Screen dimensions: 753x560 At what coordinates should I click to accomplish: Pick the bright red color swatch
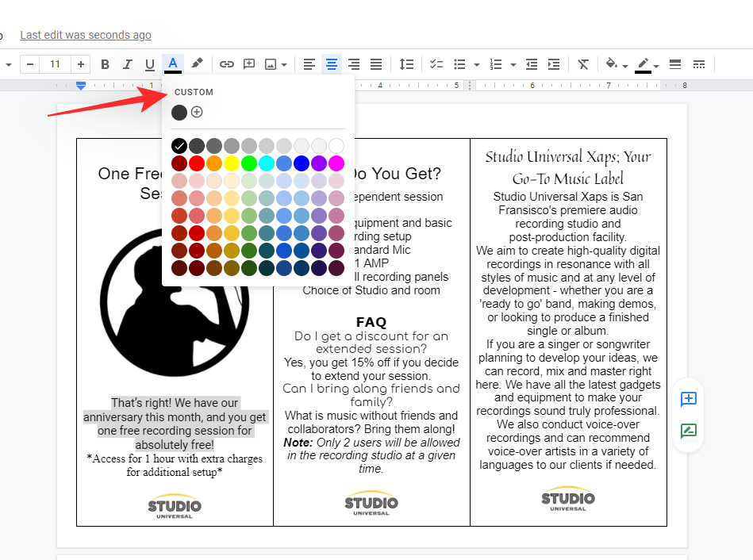197,163
